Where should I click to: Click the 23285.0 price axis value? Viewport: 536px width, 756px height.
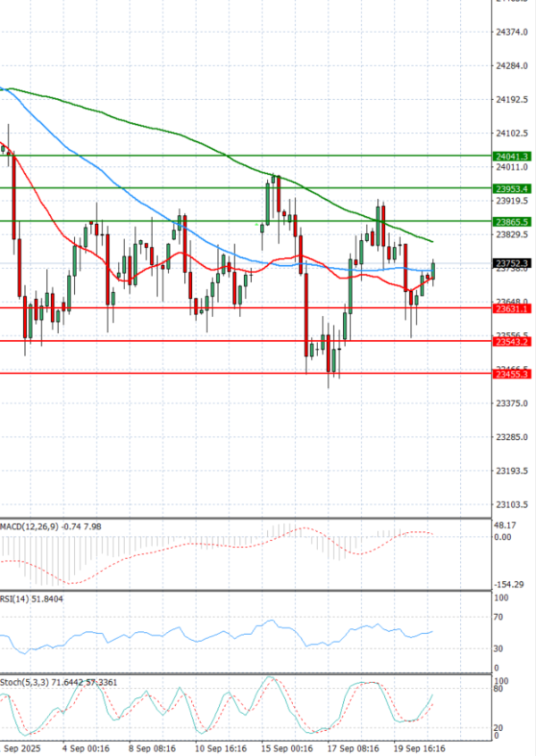click(x=512, y=437)
